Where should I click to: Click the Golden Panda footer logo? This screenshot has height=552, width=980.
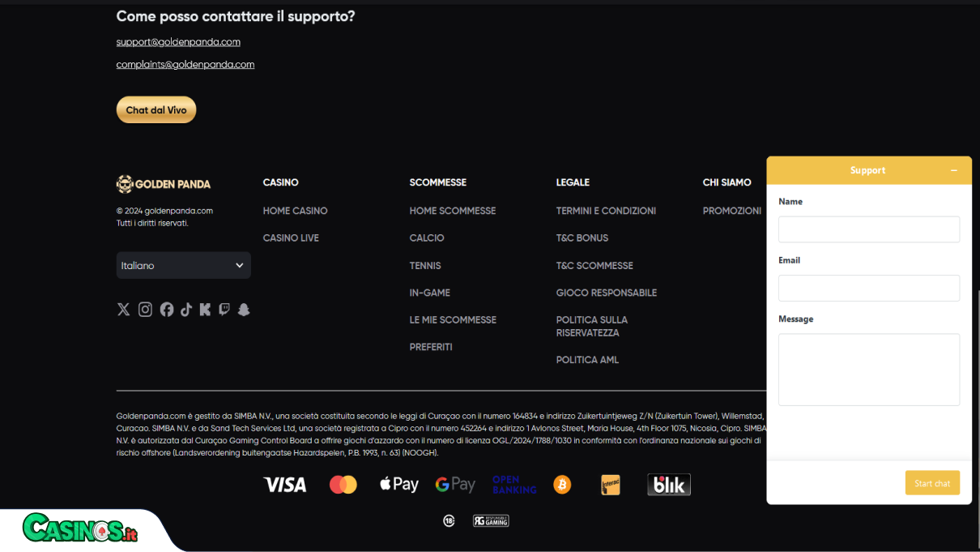tap(164, 184)
